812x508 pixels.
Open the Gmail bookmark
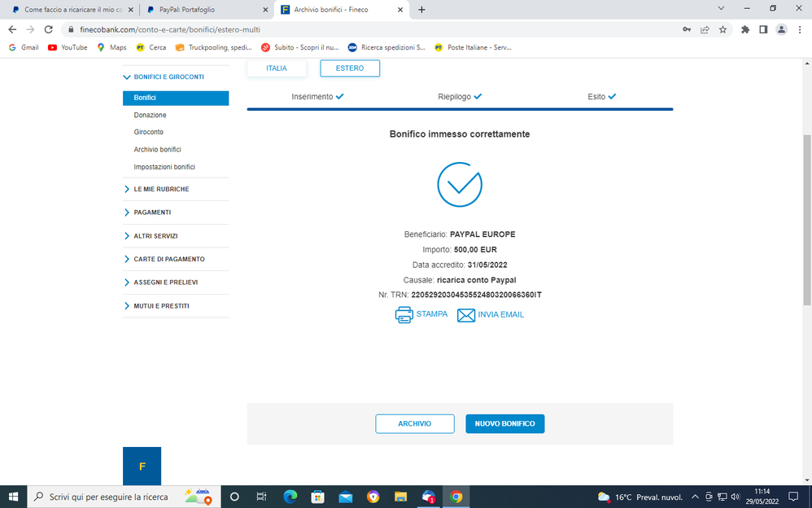24,47
